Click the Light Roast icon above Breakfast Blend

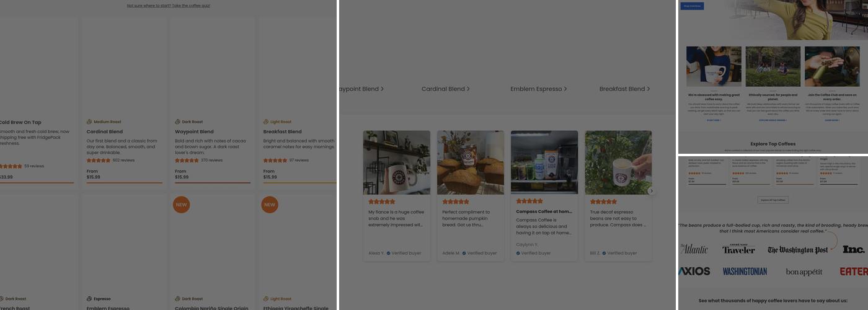266,122
